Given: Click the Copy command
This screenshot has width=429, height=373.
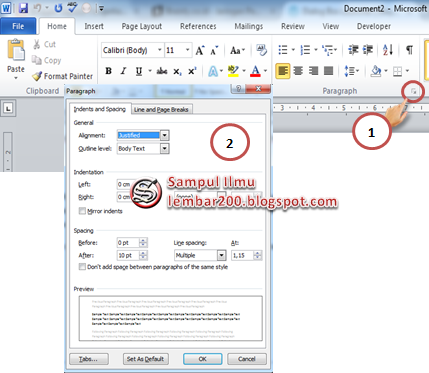Looking at the screenshot, I should [46, 60].
